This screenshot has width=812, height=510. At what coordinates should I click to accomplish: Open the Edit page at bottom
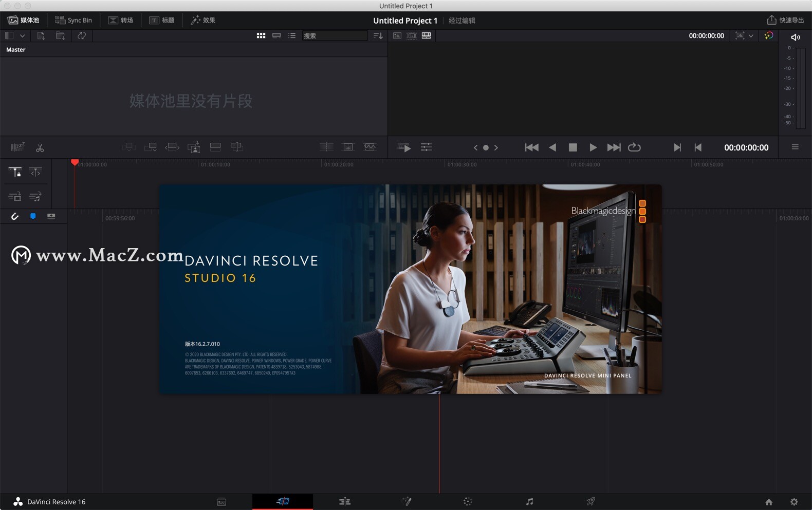pyautogui.click(x=344, y=502)
